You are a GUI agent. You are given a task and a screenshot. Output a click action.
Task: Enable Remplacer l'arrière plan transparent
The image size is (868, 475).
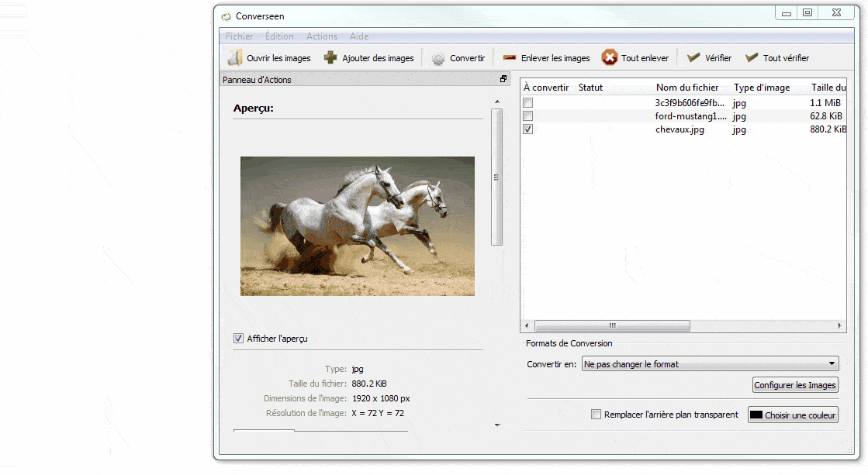point(597,415)
